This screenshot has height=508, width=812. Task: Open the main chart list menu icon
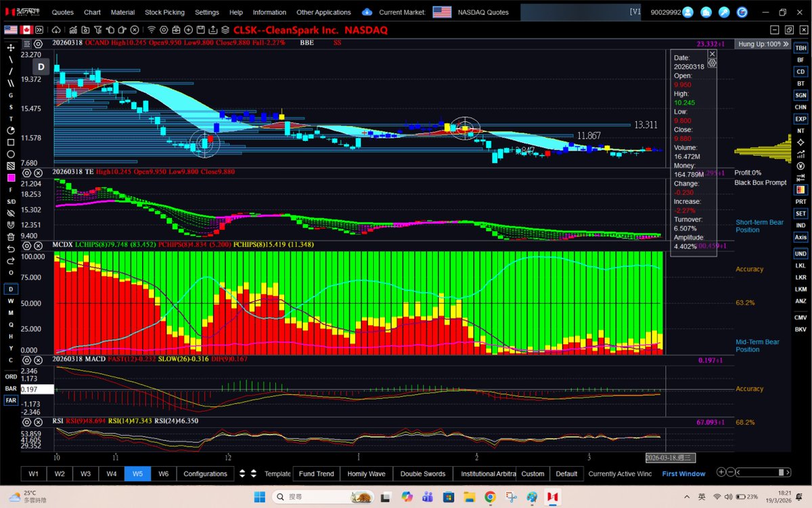point(27,43)
